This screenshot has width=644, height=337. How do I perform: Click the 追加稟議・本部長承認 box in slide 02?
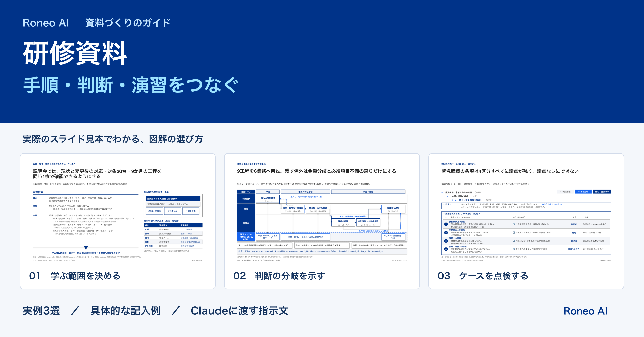click(368, 223)
